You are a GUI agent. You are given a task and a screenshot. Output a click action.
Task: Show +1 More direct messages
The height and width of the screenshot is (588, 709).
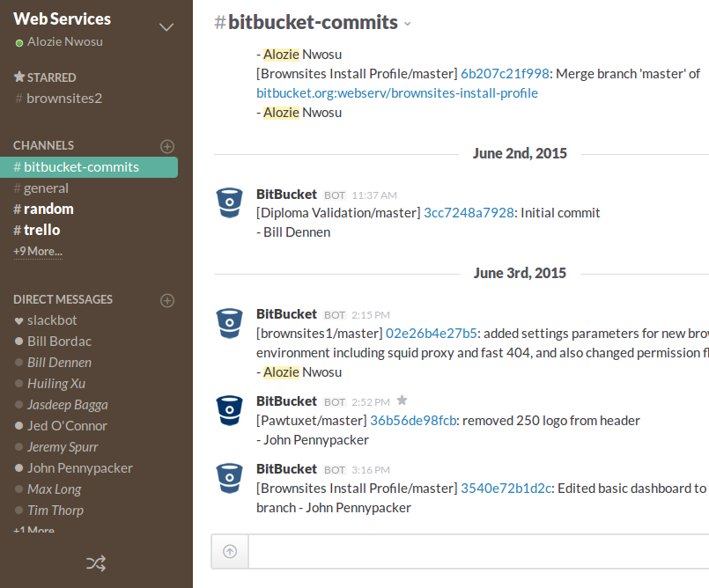click(x=34, y=530)
